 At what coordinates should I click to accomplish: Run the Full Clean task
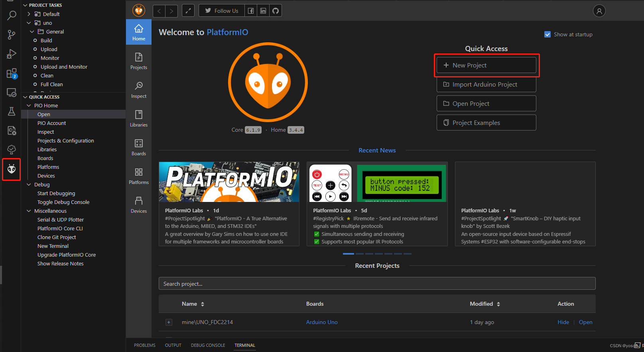coord(51,84)
